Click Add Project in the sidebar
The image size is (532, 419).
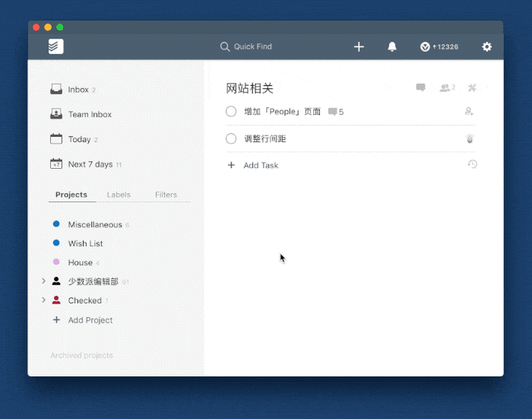tap(90, 320)
